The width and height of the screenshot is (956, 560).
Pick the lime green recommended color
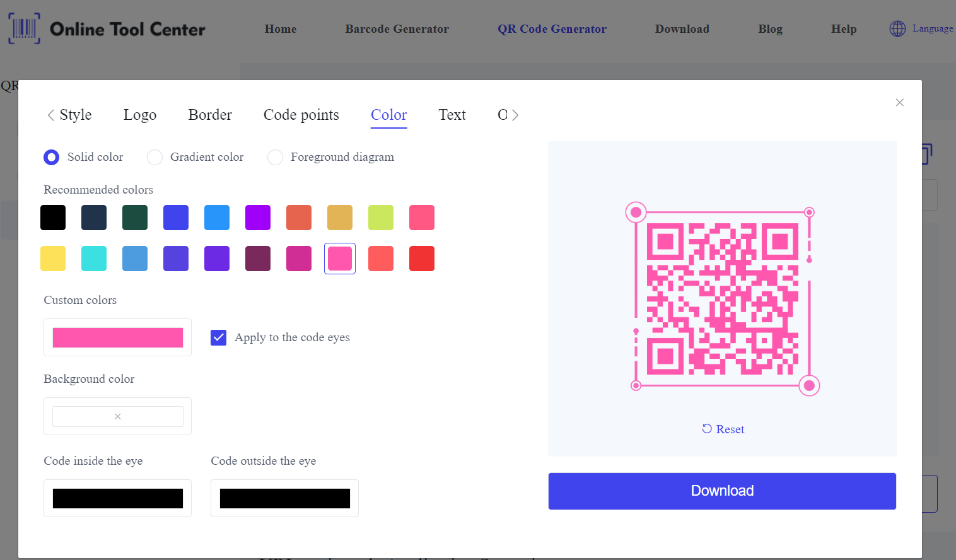pyautogui.click(x=381, y=218)
